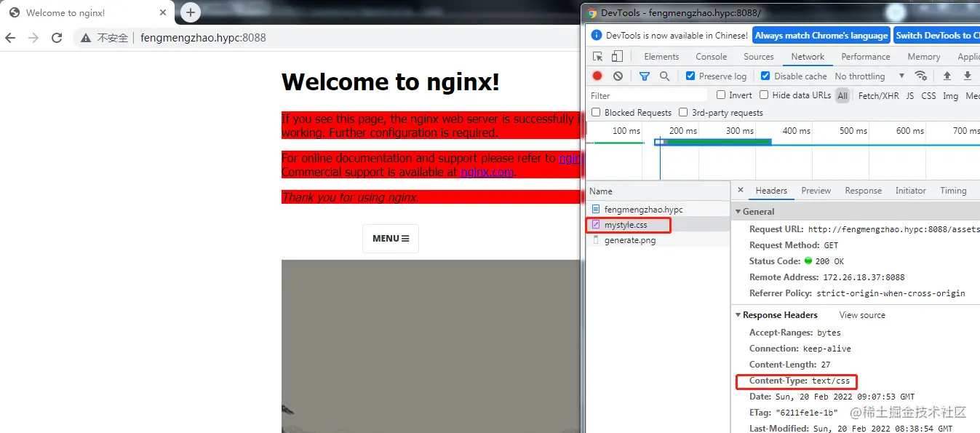Toggle the device toolbar icon
This screenshot has width=980, height=433.
(x=617, y=57)
